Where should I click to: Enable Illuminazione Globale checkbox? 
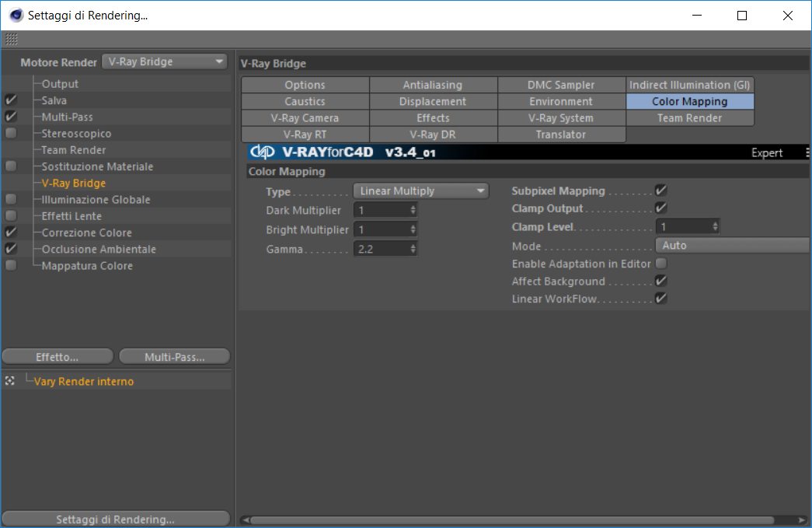(11, 200)
